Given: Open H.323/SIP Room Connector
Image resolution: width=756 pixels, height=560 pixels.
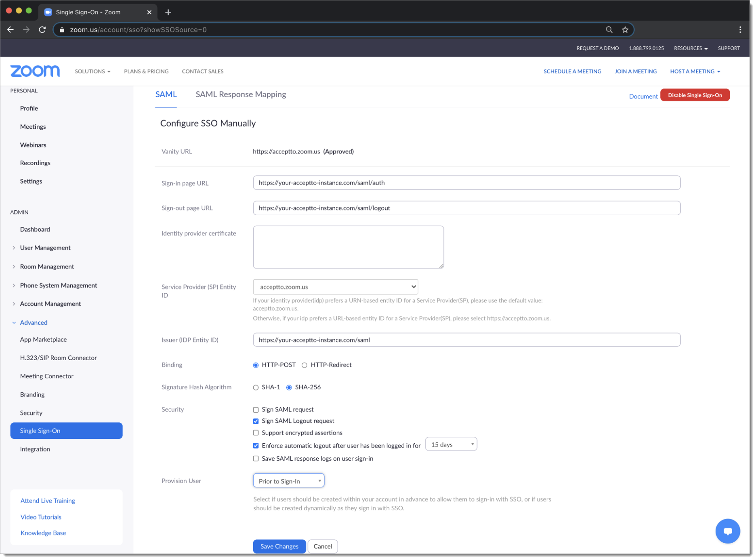Looking at the screenshot, I should [59, 358].
